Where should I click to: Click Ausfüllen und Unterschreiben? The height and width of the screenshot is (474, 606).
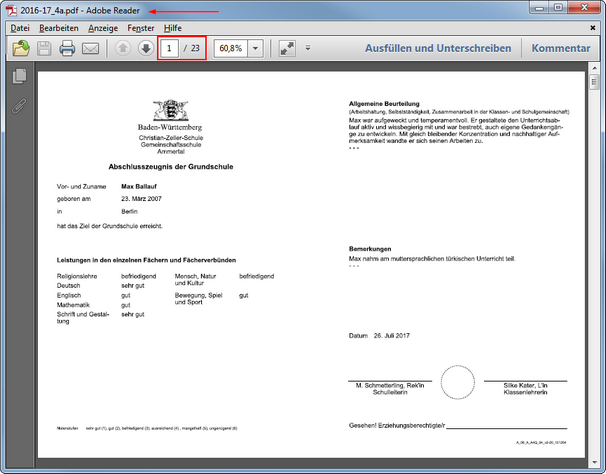pyautogui.click(x=439, y=48)
